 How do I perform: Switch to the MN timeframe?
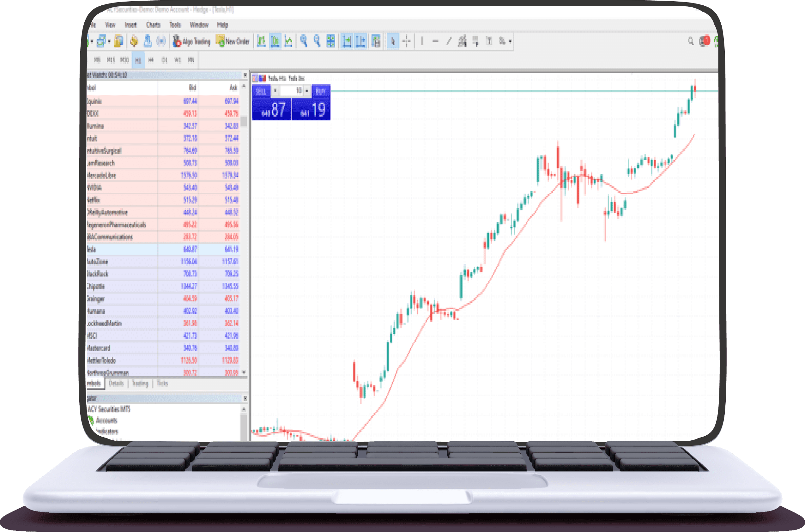(191, 60)
